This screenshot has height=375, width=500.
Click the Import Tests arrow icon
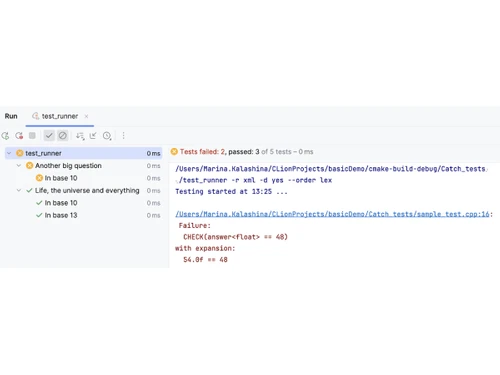[x=93, y=135]
